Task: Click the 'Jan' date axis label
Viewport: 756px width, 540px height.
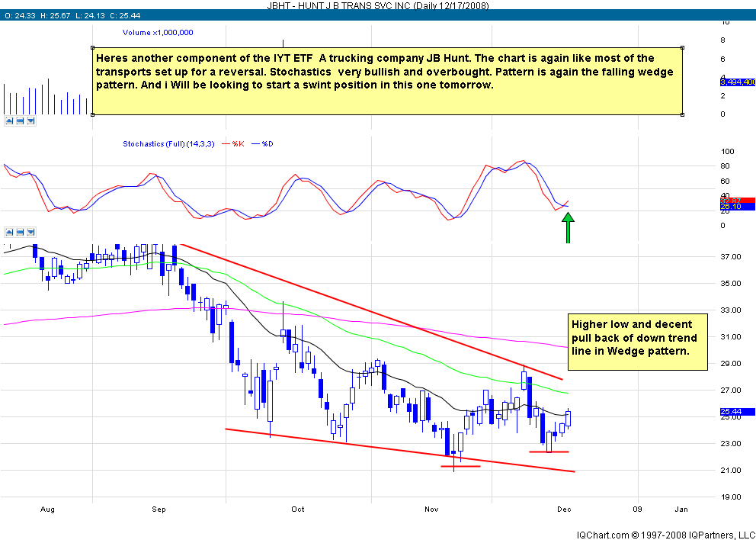Action: click(x=681, y=509)
